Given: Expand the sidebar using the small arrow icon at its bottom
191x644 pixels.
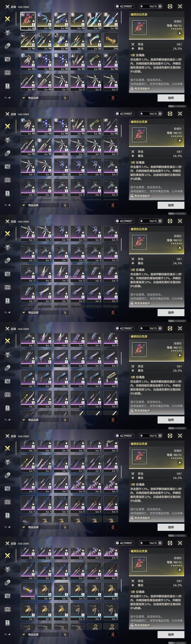Looking at the screenshot, I should click(x=7, y=98).
